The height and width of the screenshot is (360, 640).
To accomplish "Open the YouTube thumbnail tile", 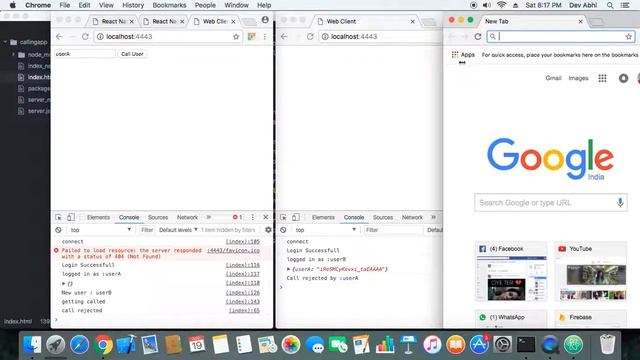I will pyautogui.click(x=590, y=271).
